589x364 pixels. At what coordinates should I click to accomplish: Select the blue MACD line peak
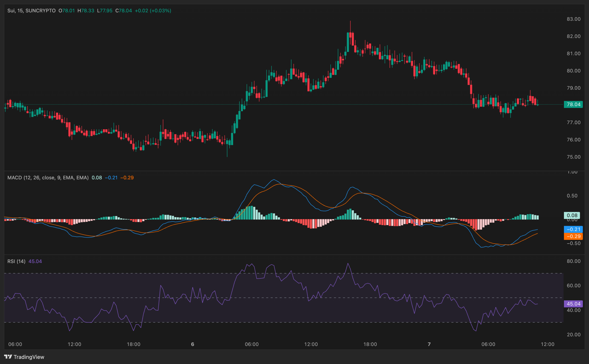273,180
